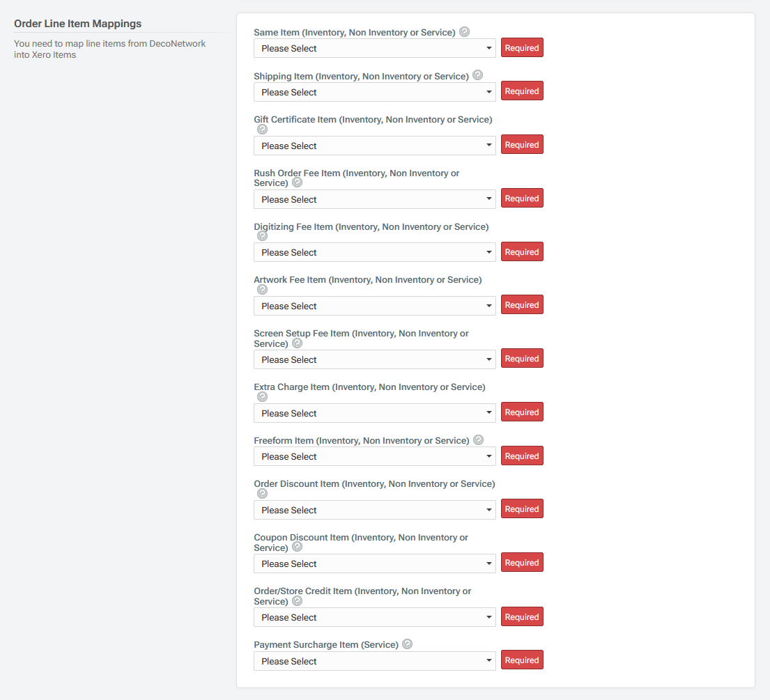
Task: Open the Screen Setup Fee help icon
Action: 297,343
